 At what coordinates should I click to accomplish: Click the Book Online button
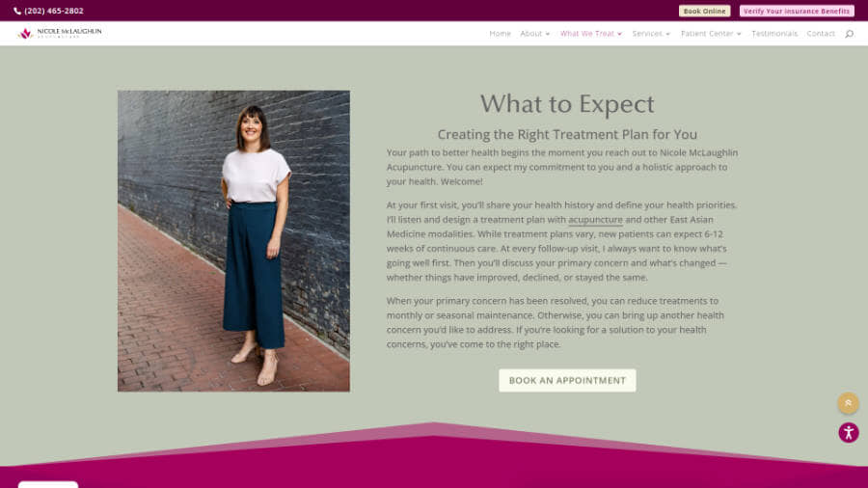point(704,11)
